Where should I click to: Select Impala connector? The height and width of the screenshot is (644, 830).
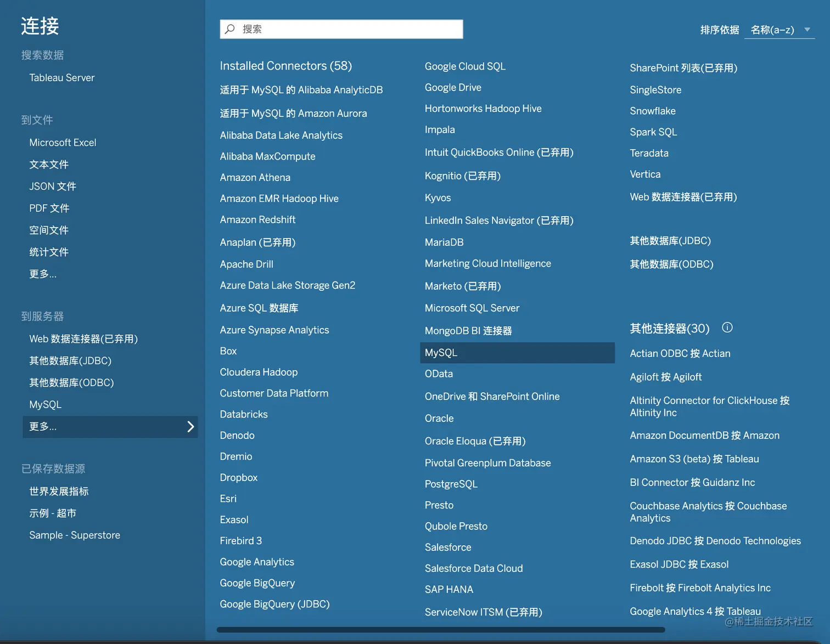click(440, 130)
